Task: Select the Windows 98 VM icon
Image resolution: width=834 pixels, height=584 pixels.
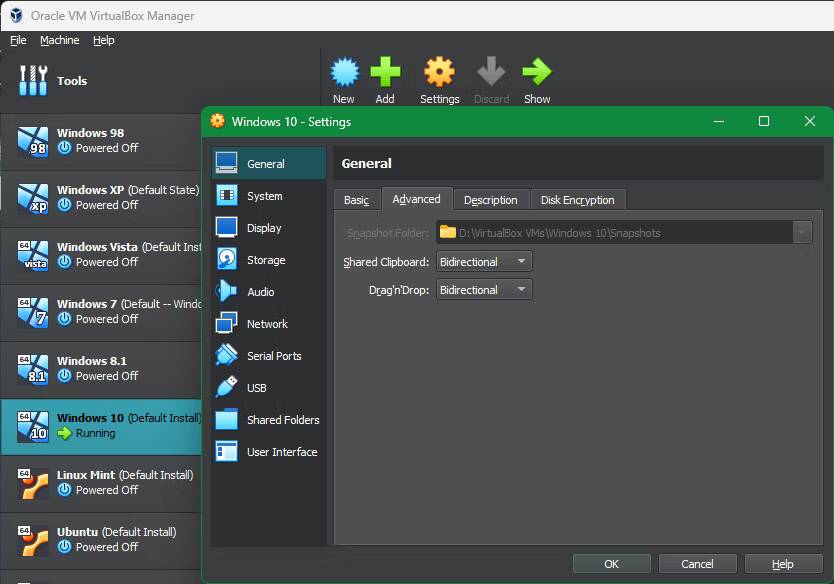Action: (x=33, y=142)
